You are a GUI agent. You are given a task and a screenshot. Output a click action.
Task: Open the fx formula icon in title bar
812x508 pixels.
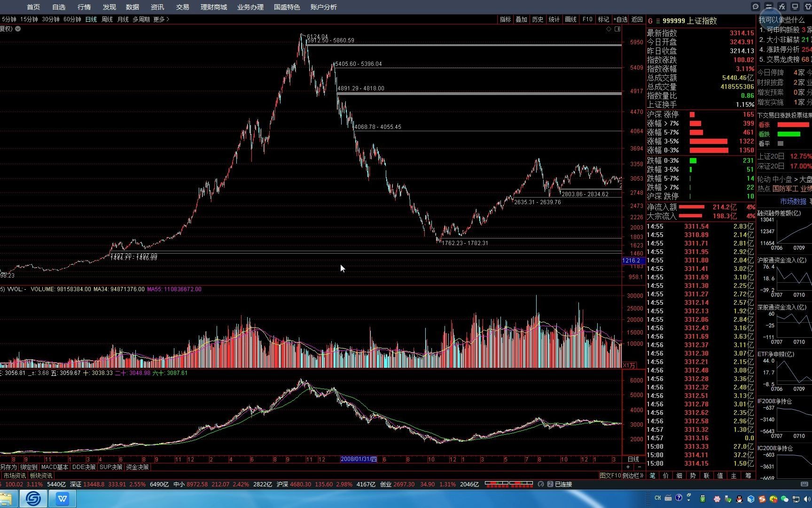[x=782, y=7]
